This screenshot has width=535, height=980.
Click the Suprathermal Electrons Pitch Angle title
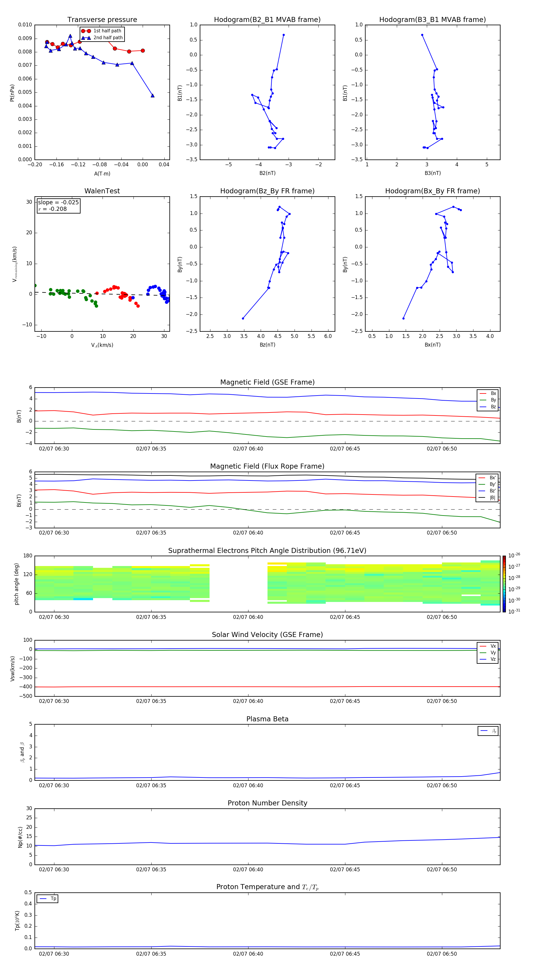click(267, 551)
